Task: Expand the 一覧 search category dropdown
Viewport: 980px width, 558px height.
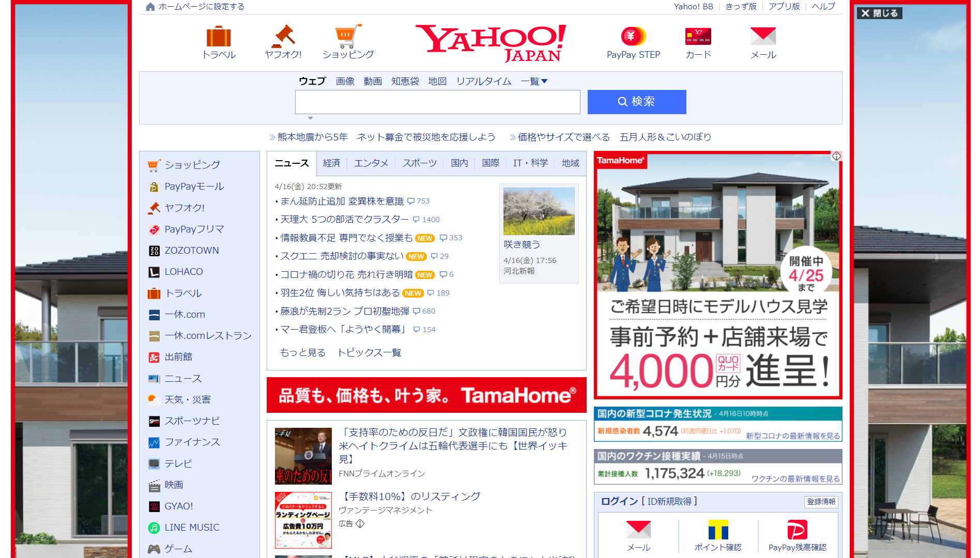Action: 534,81
